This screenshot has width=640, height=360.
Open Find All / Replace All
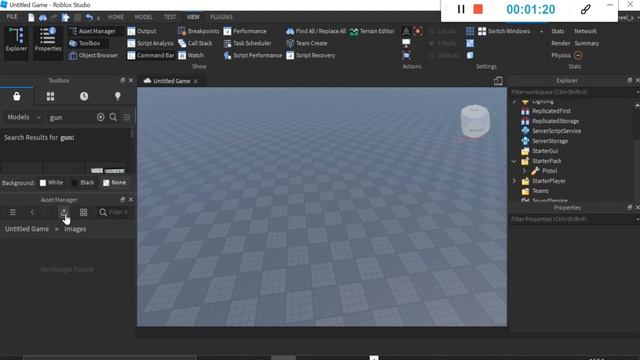[x=316, y=31]
